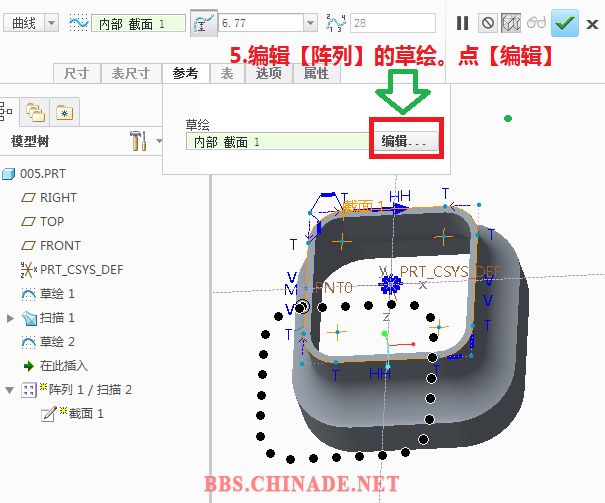The height and width of the screenshot is (503, 605).
Task: Click the 6.77 spacing value field
Action: tap(261, 23)
